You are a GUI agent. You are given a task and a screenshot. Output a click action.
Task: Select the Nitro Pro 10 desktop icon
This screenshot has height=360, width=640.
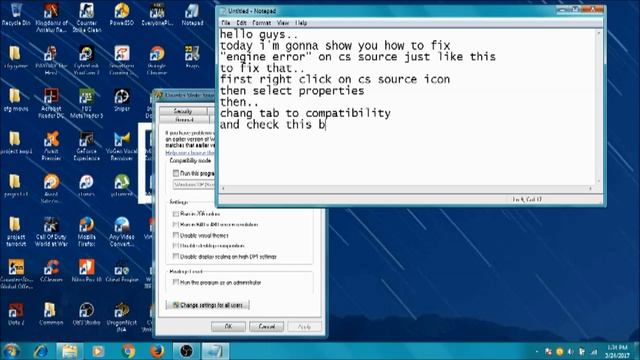[87, 271]
